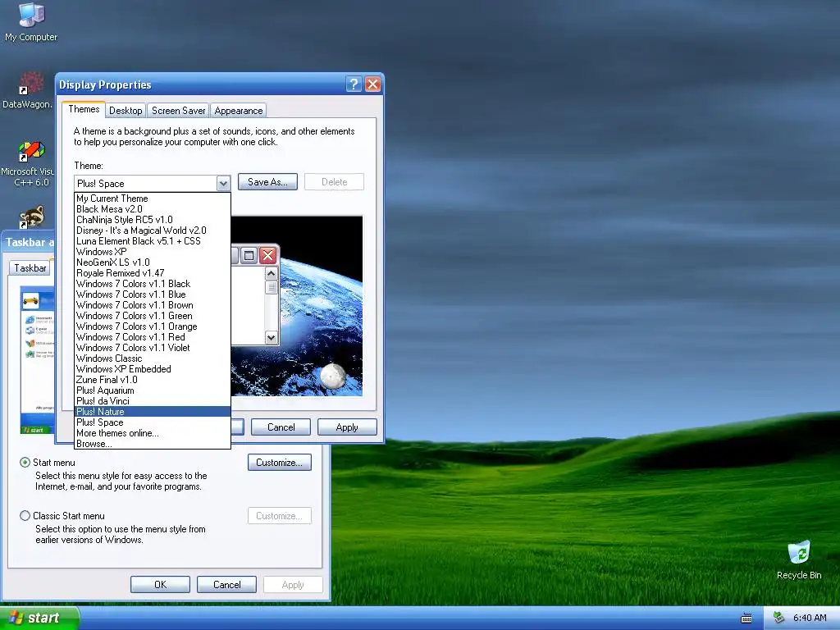Switch to the Appearance tab

tap(239, 111)
